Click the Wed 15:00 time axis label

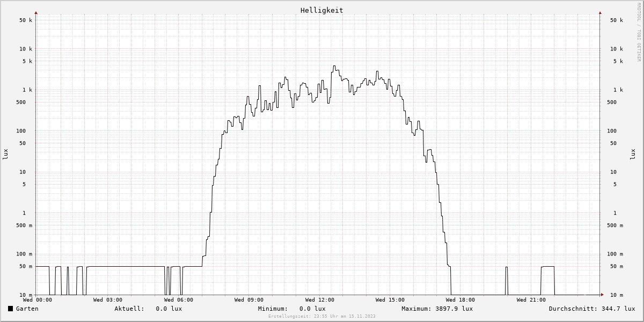tap(390, 300)
